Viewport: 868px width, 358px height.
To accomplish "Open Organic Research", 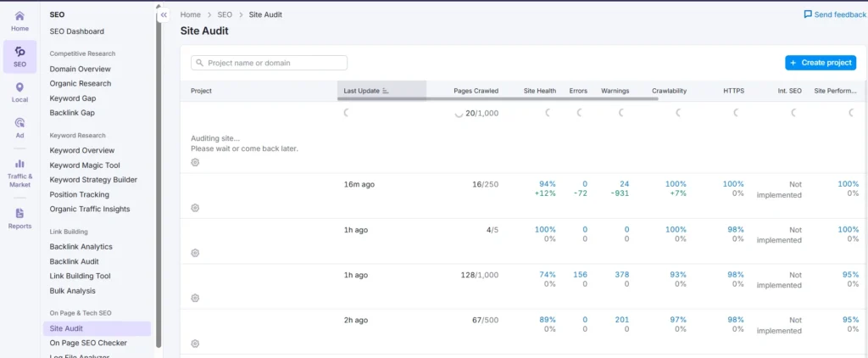I will [x=81, y=84].
